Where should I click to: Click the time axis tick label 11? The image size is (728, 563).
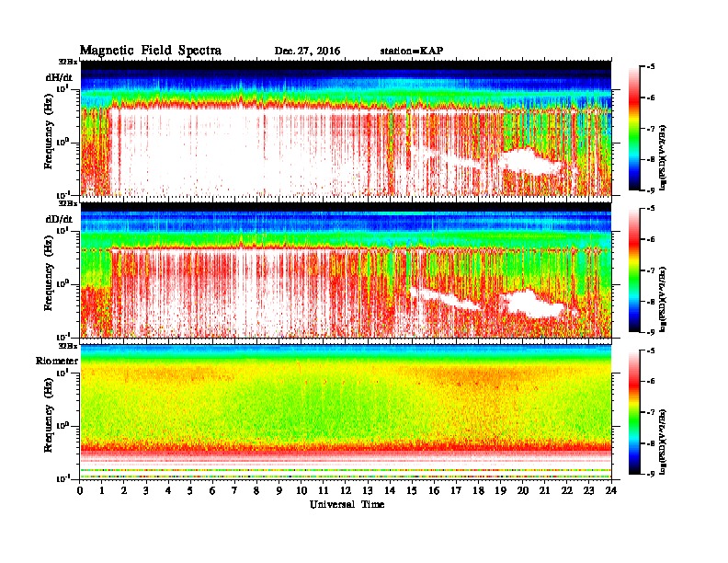point(324,490)
